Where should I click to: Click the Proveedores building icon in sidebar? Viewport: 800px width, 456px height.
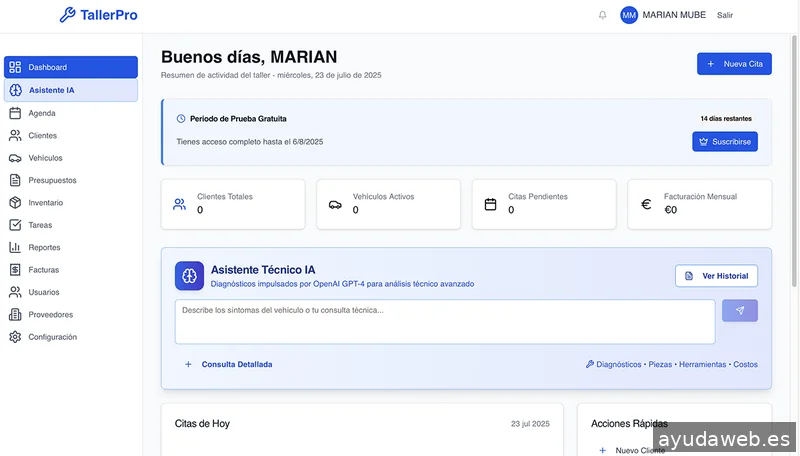click(x=15, y=315)
